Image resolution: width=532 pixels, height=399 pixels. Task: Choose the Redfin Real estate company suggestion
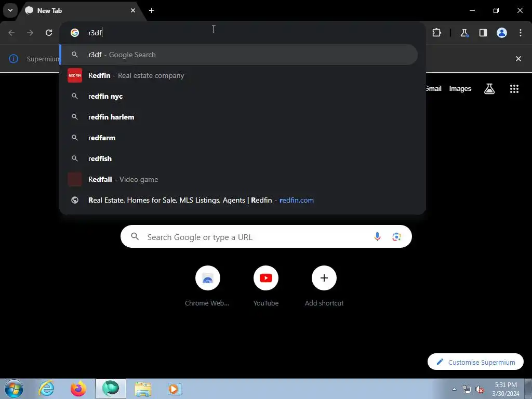coord(239,75)
